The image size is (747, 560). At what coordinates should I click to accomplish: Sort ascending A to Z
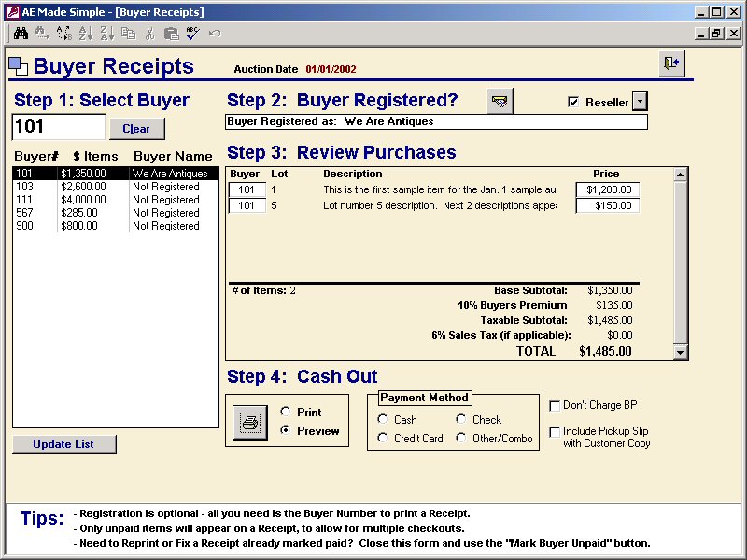pyautogui.click(x=85, y=34)
